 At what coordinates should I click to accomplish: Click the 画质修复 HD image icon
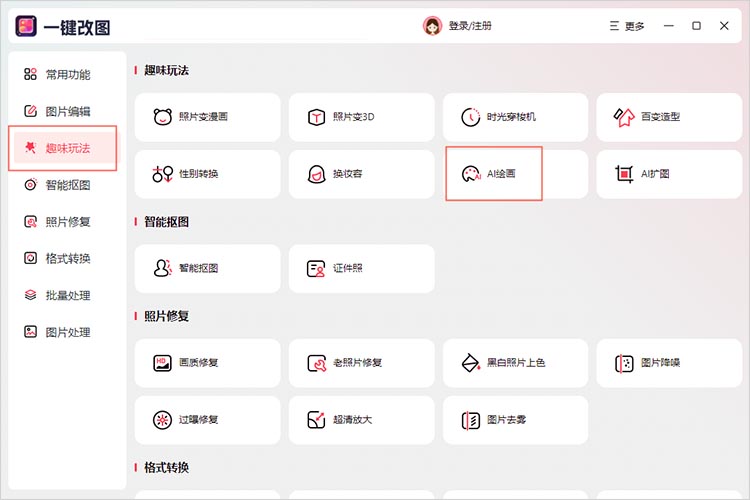point(162,363)
